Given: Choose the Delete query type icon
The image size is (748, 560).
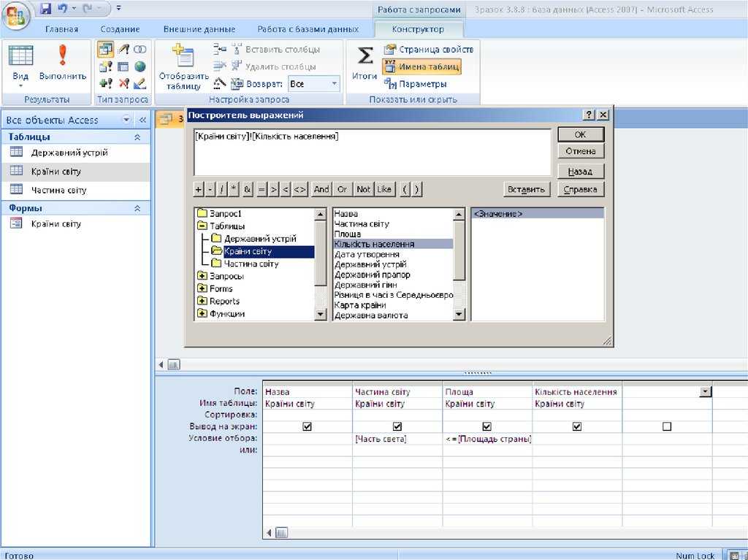Looking at the screenshot, I should (123, 83).
